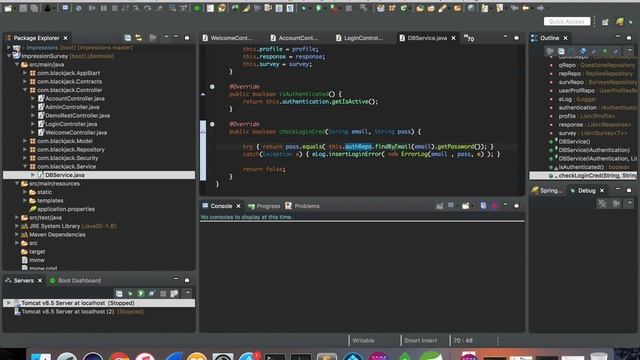Click the Save toolbar icon

coord(23,8)
